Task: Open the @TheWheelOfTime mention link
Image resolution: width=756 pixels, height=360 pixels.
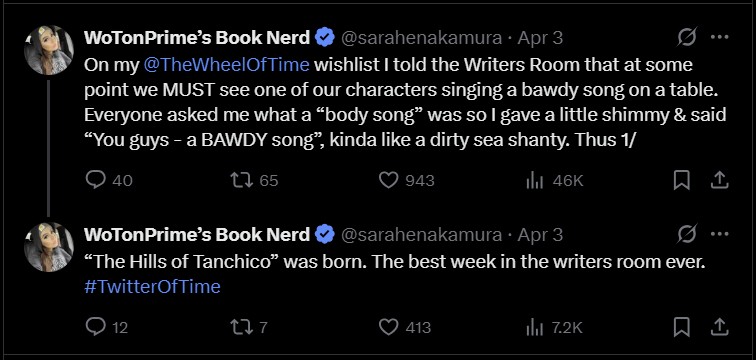Action: [x=226, y=65]
